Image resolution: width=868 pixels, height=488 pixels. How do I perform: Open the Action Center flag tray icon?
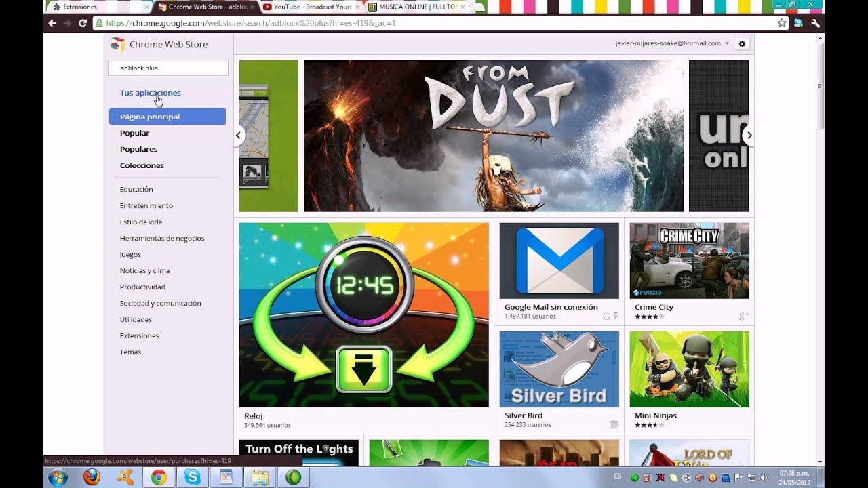click(x=738, y=478)
